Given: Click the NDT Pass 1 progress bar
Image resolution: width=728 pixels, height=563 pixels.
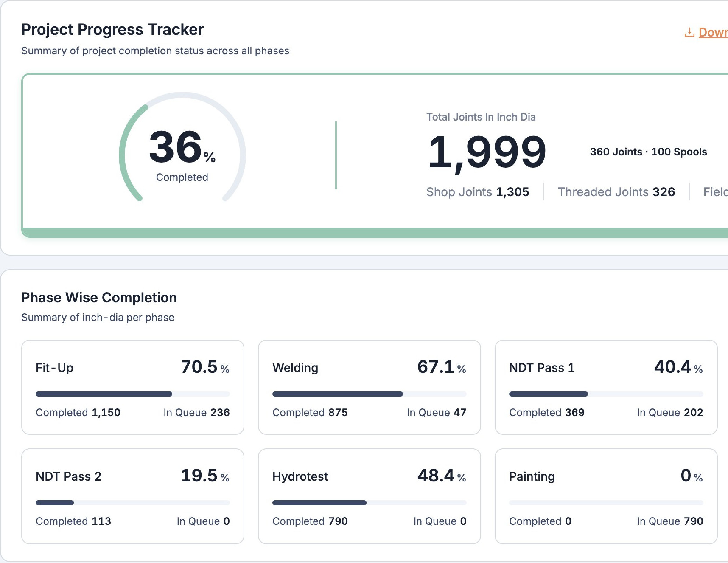Looking at the screenshot, I should 606,394.
